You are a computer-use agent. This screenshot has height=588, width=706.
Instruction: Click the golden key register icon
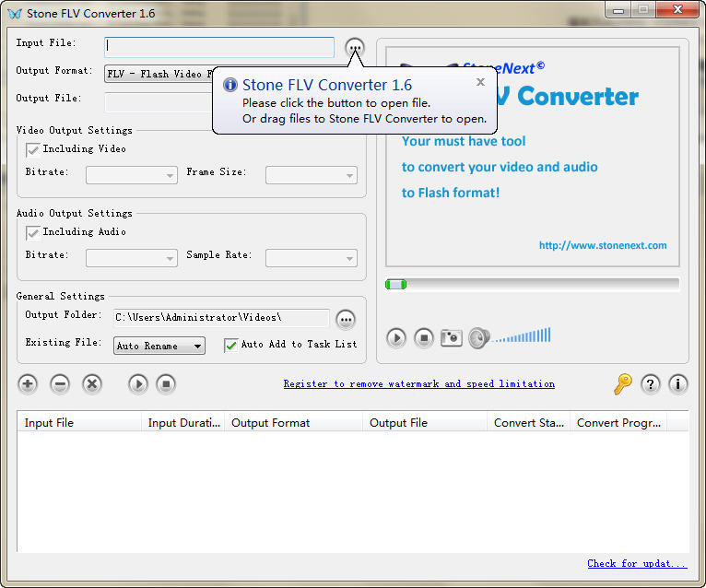coord(623,384)
